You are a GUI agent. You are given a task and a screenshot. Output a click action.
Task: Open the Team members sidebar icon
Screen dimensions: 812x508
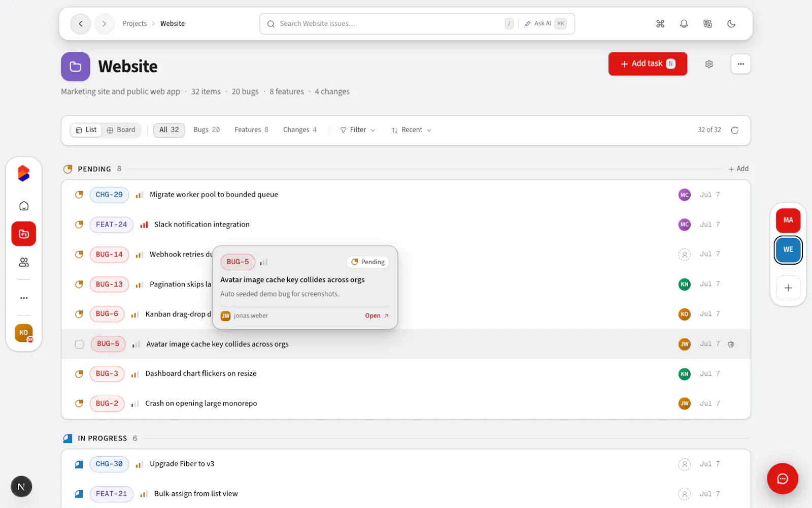click(24, 262)
